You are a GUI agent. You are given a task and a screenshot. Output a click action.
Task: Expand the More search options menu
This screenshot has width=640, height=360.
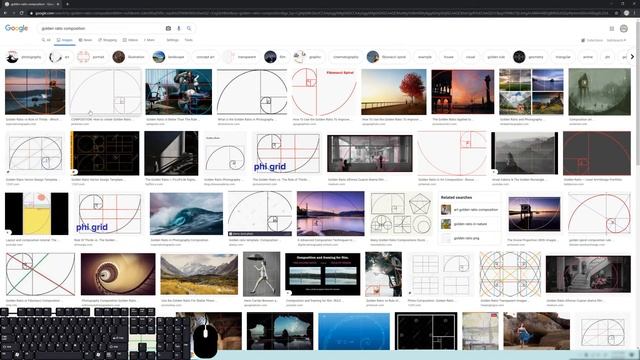tap(149, 40)
